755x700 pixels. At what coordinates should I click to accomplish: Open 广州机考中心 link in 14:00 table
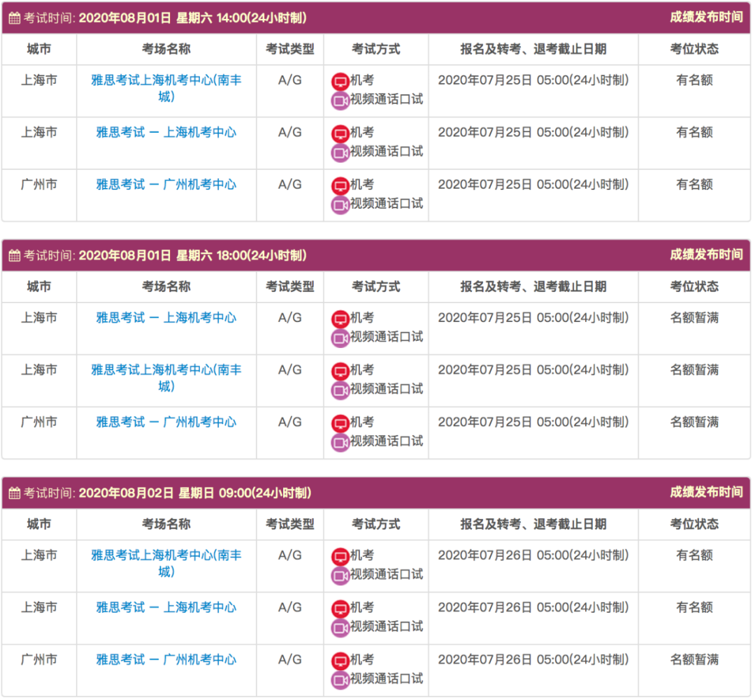point(166,184)
